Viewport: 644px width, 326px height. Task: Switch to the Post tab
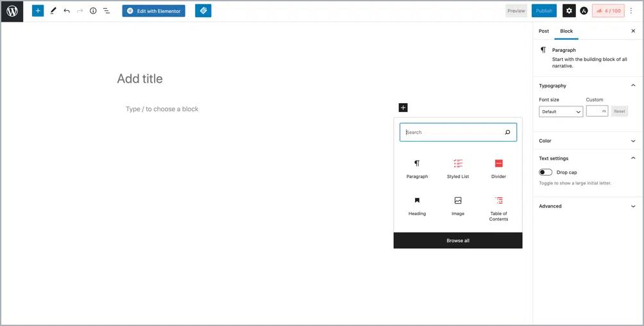click(544, 31)
